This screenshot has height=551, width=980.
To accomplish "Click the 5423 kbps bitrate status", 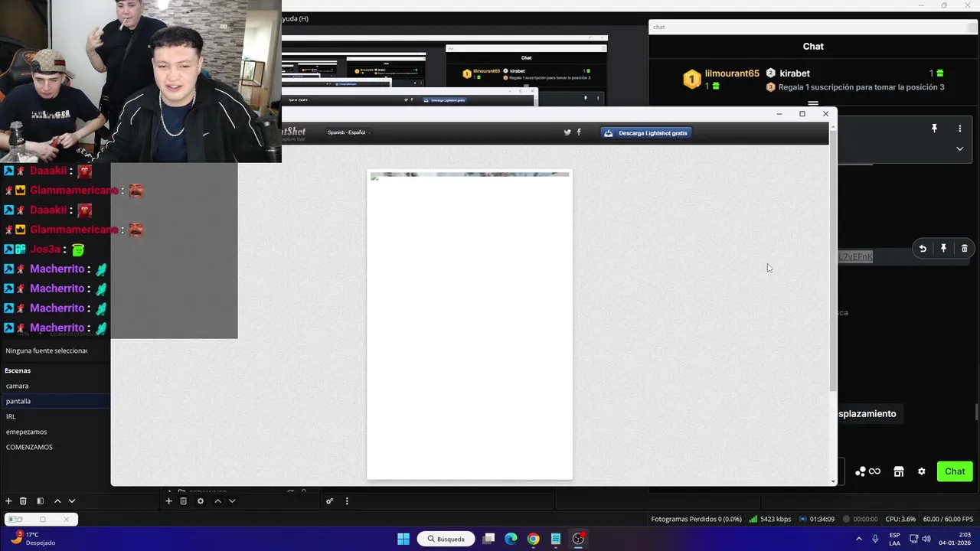I will click(x=769, y=519).
